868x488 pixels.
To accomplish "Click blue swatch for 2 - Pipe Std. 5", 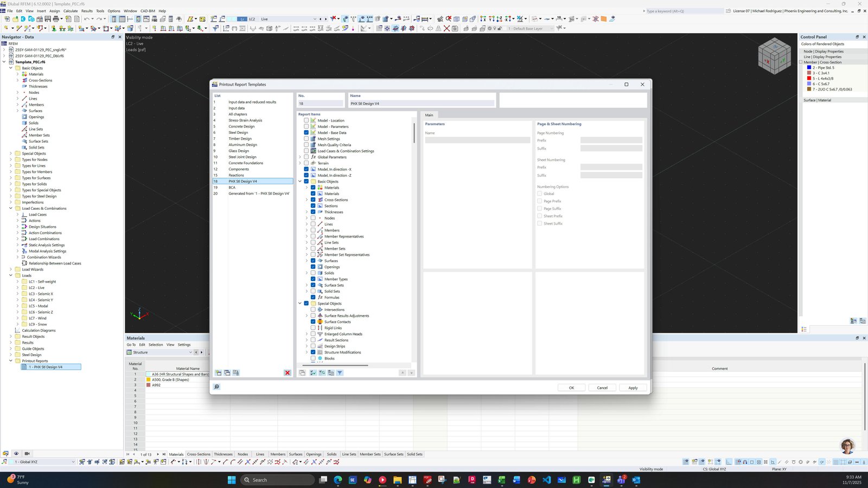I will point(809,68).
